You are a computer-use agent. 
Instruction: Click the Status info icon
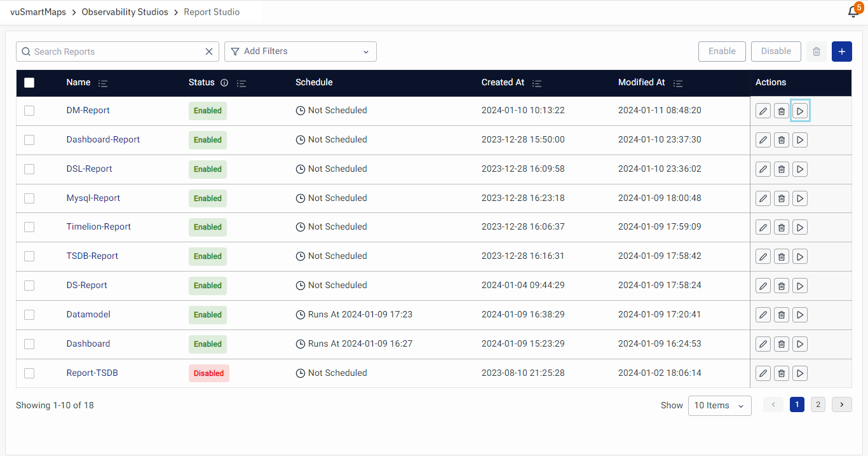pos(224,83)
